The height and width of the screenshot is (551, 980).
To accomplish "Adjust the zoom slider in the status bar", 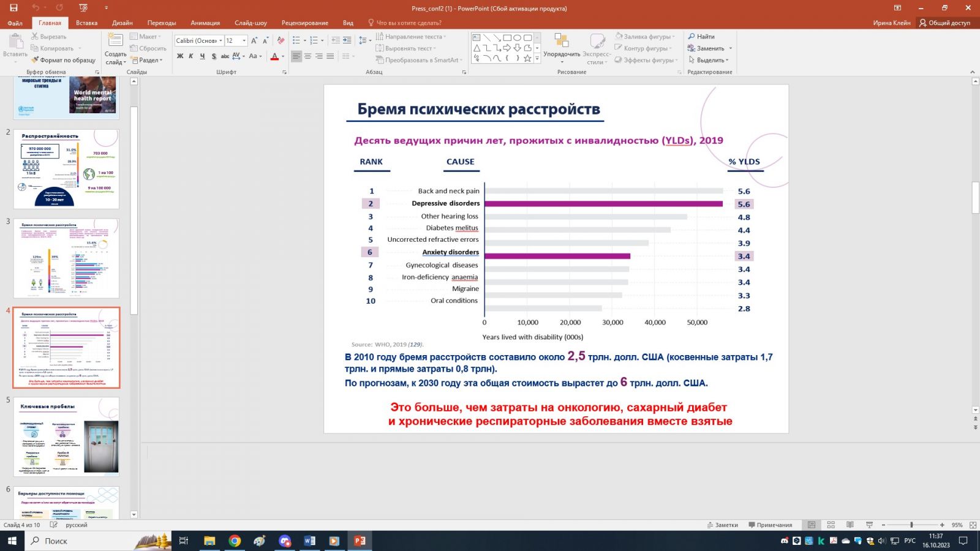I will [911, 525].
